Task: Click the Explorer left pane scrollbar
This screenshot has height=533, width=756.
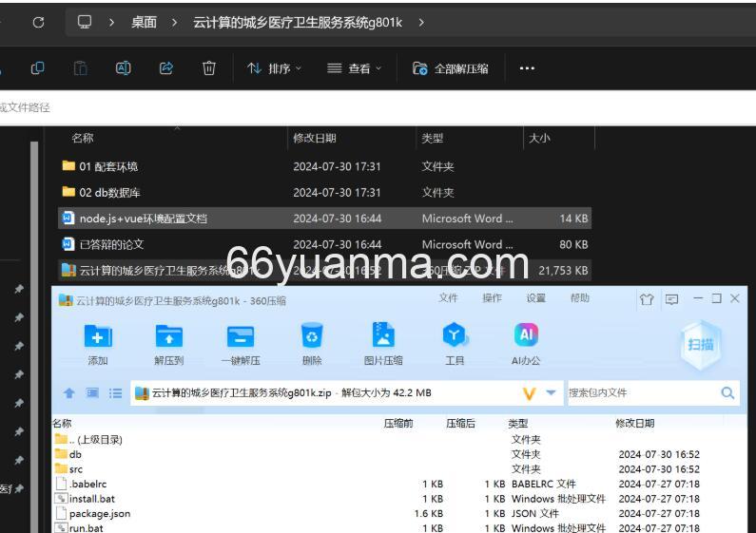Action: coord(33,337)
